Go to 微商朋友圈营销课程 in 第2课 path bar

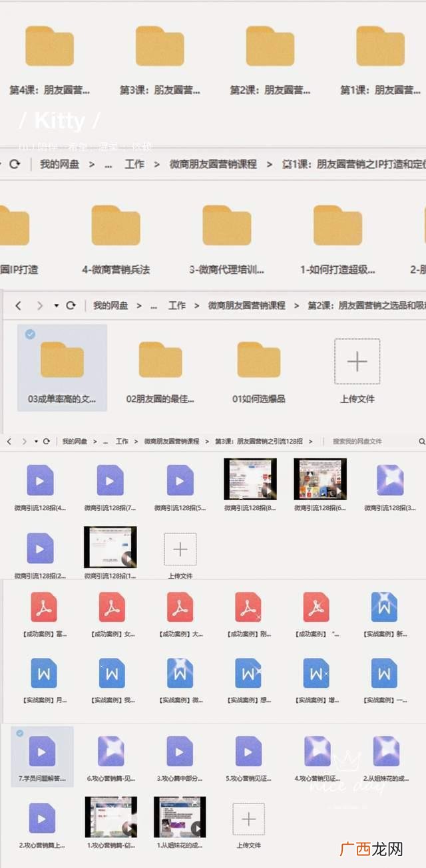[x=247, y=305]
